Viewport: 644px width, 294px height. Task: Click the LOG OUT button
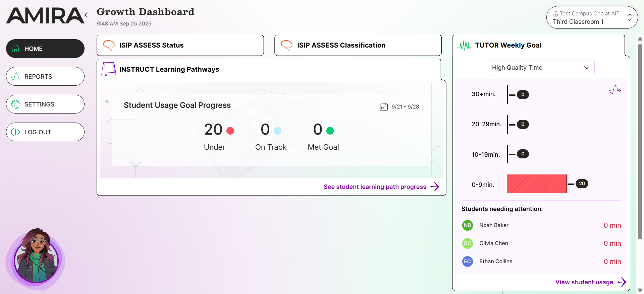tap(45, 132)
